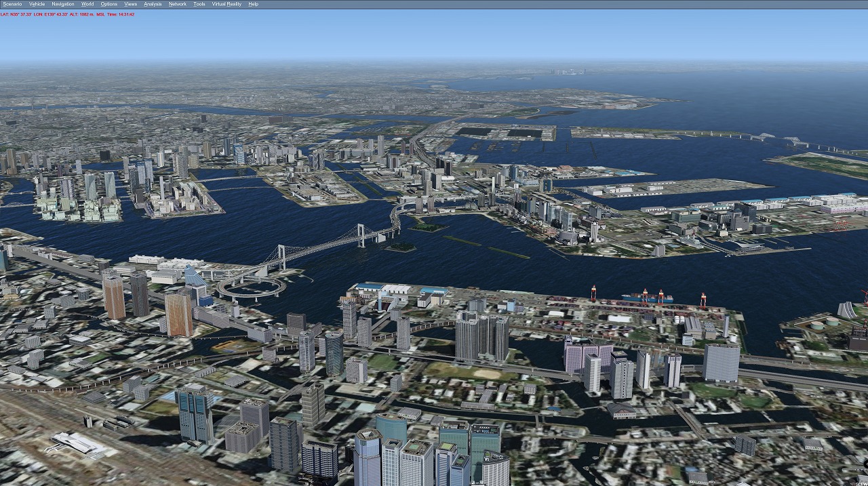Click the container ship at the terminal

coord(647,298)
